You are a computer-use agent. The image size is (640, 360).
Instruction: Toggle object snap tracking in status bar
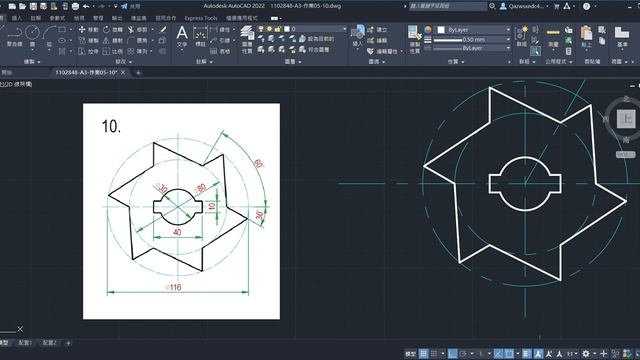[498, 353]
